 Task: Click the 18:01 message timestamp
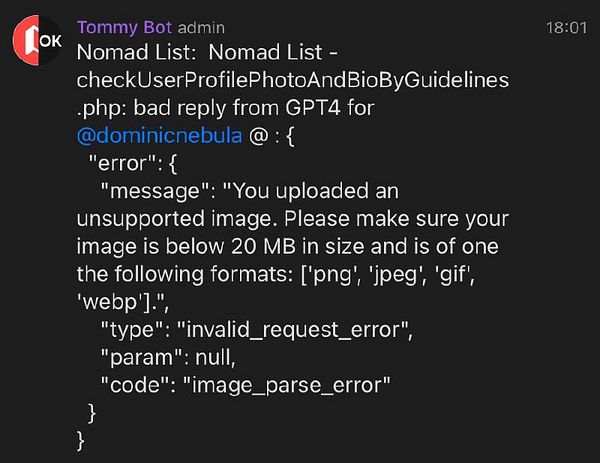tap(566, 28)
